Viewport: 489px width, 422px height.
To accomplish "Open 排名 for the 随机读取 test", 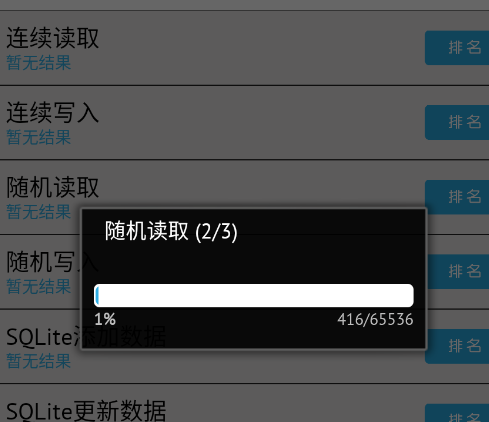I will point(457,197).
